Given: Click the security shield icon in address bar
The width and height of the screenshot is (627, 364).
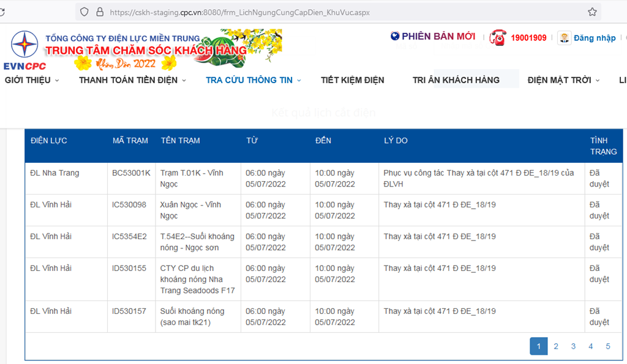Looking at the screenshot, I should point(84,12).
